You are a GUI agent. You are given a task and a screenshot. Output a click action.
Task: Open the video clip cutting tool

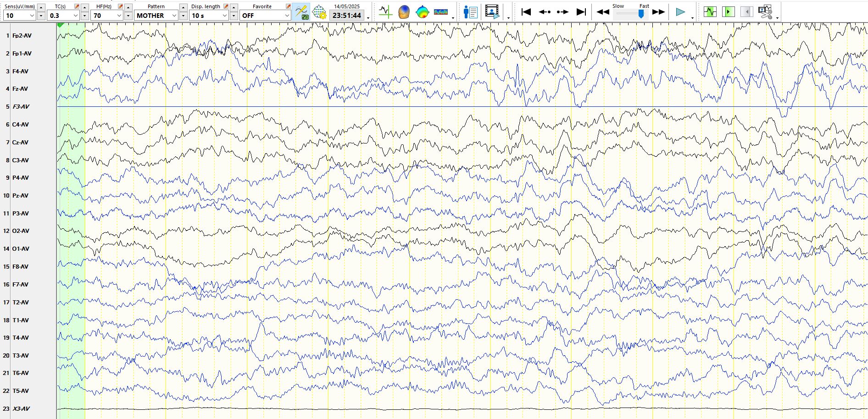coord(765,12)
